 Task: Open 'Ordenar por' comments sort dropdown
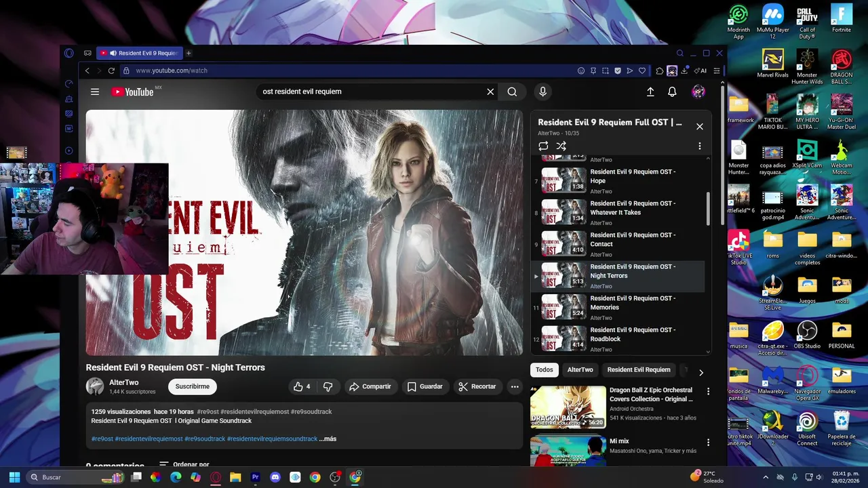184,465
